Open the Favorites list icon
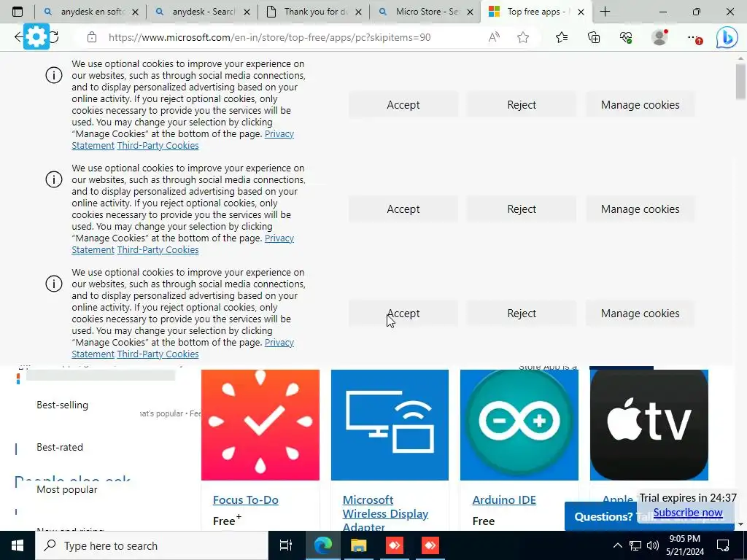 pyautogui.click(x=562, y=37)
